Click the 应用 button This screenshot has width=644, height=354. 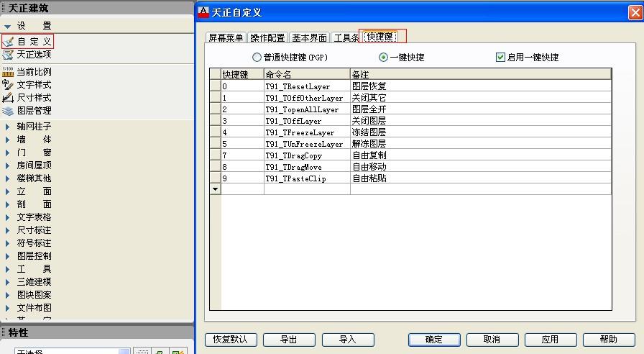coord(551,340)
